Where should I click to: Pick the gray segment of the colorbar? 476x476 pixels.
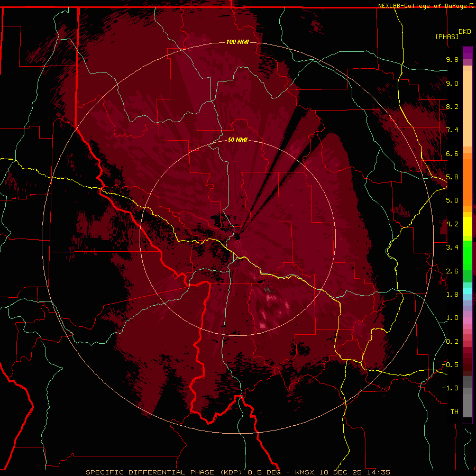pyautogui.click(x=467, y=402)
